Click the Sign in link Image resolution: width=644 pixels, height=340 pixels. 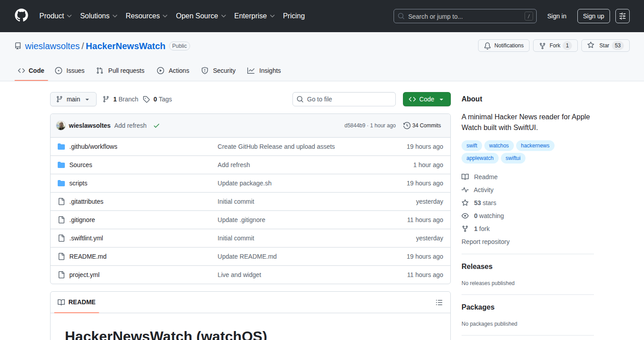point(557,16)
